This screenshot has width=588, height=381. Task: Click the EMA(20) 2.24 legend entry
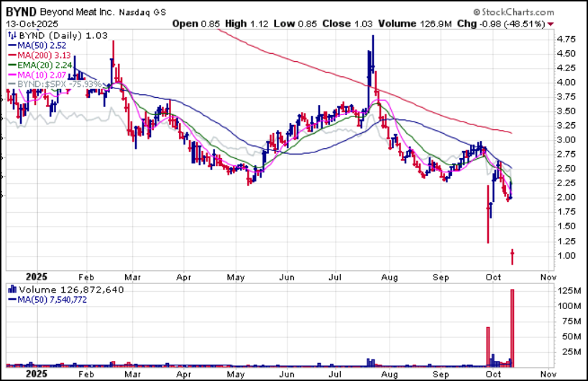pos(40,65)
